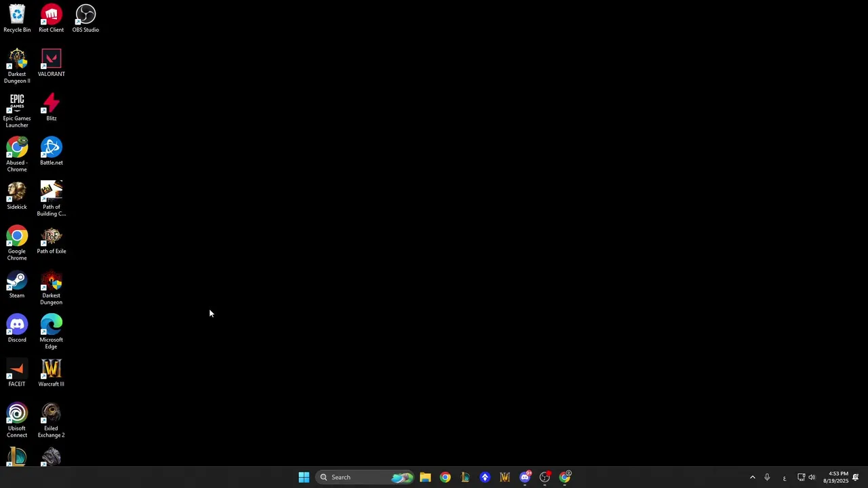Image resolution: width=868 pixels, height=488 pixels.
Task: Select the Recycle Bin desktop icon
Action: [17, 19]
